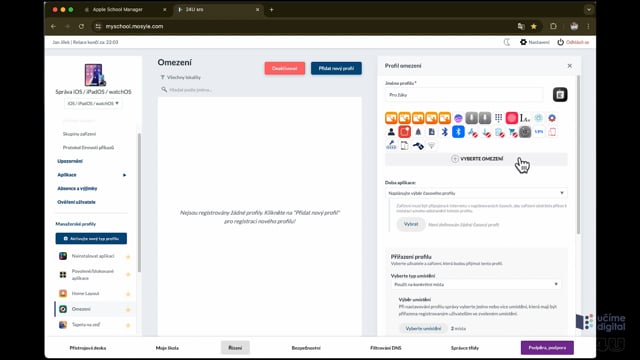Image resolution: width=640 pixels, height=360 pixels.
Task: Switch to the Moje škola bottom tab
Action: click(x=167, y=348)
